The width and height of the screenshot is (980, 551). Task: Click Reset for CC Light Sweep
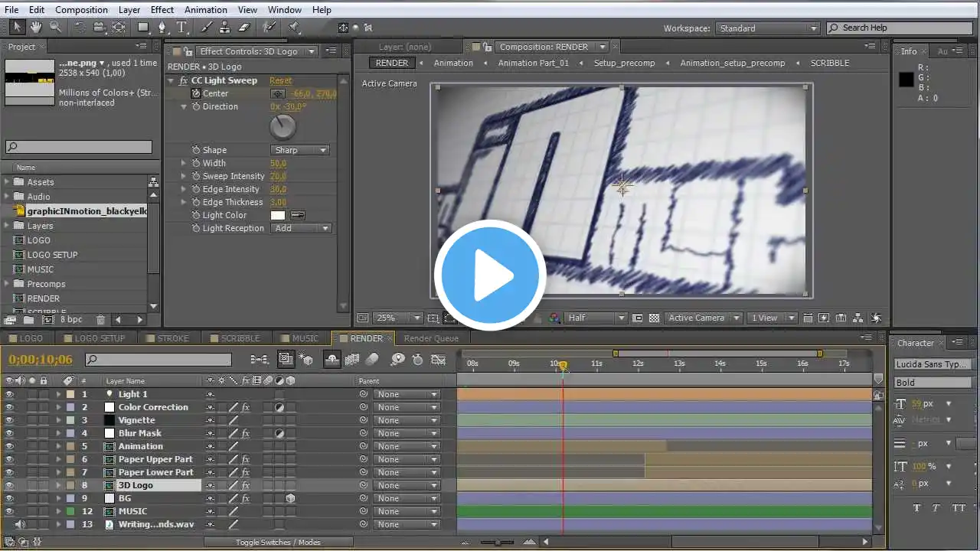281,80
